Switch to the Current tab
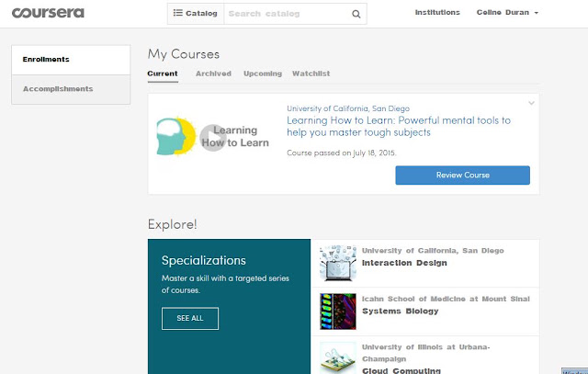The height and width of the screenshot is (374, 588). tap(163, 74)
